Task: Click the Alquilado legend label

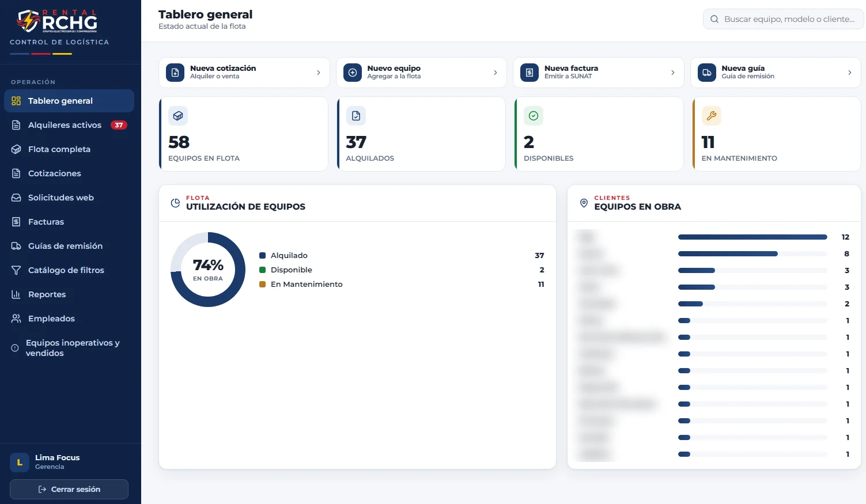Action: 289,255
